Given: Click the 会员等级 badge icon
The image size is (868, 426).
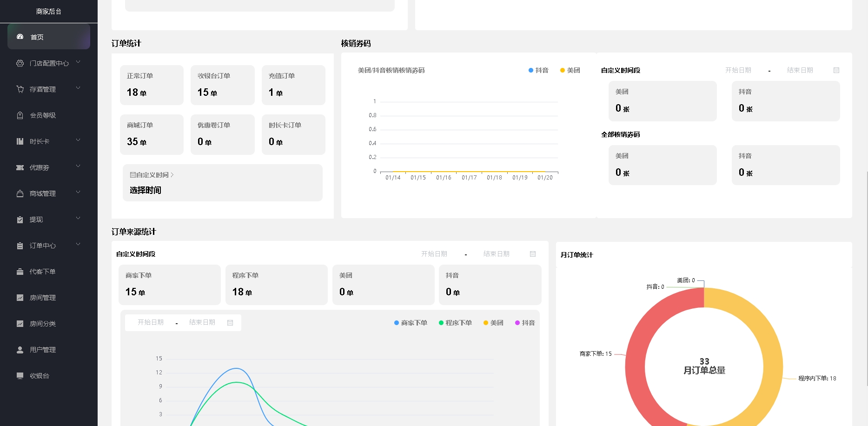Looking at the screenshot, I should (x=20, y=115).
